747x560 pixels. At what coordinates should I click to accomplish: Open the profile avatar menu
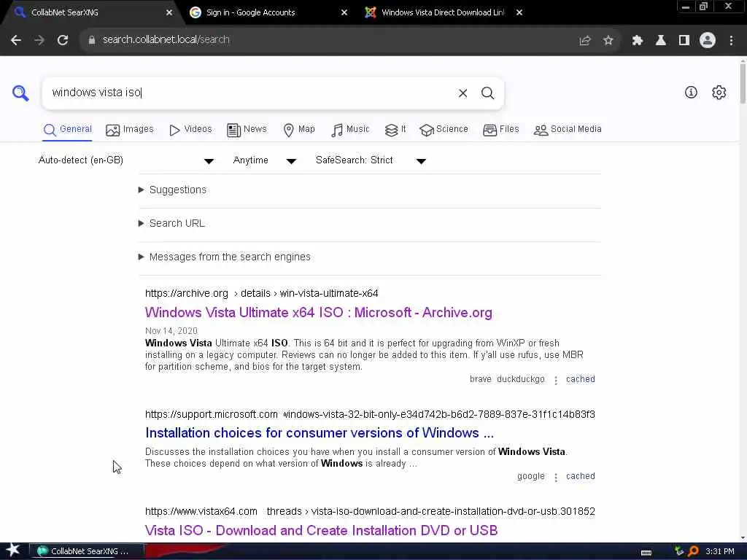click(708, 41)
